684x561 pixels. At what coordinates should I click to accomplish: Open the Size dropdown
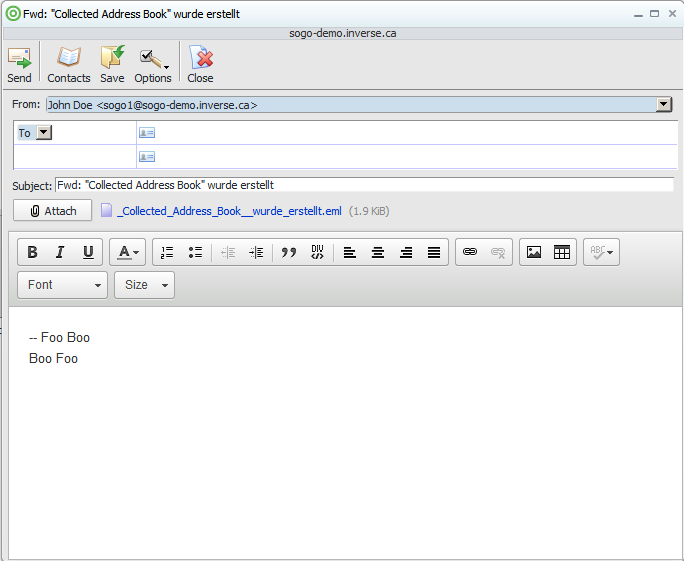[144, 285]
